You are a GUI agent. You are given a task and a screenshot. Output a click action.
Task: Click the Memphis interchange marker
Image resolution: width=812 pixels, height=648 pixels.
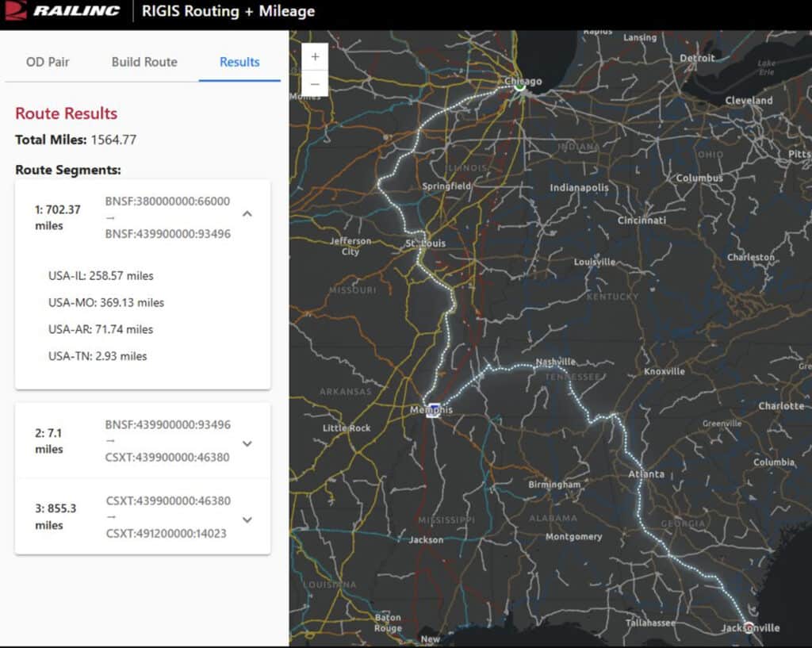(434, 411)
